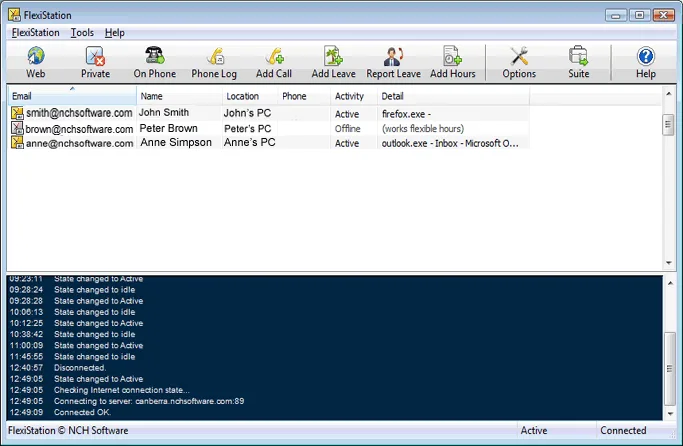Open Report Leave

click(x=393, y=63)
